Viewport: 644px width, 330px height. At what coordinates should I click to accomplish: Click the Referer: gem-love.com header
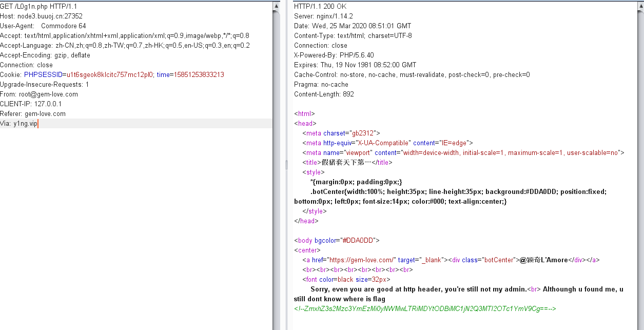33,114
